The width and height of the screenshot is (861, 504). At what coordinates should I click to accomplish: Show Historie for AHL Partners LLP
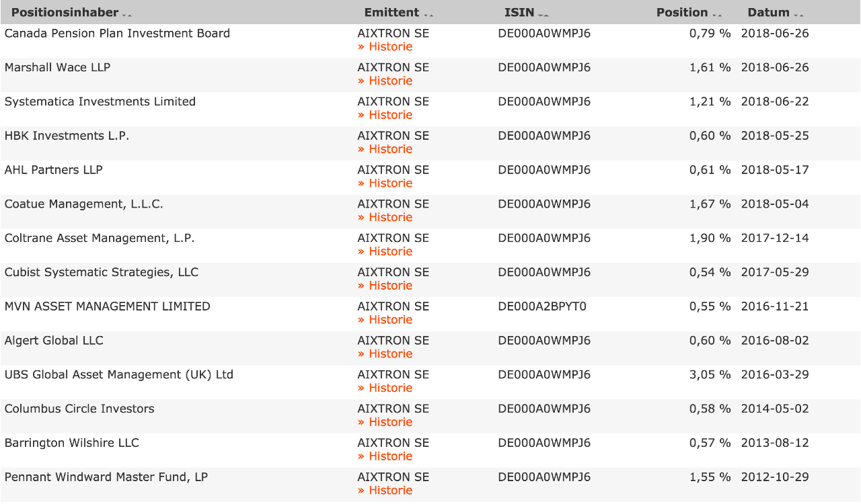385,183
